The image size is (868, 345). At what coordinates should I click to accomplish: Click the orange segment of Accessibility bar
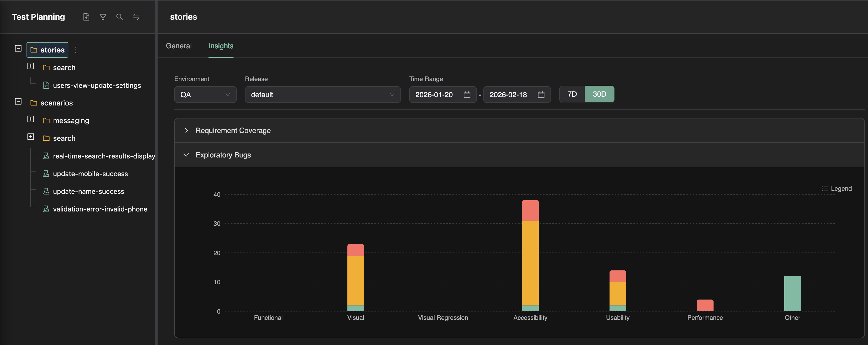(530, 263)
